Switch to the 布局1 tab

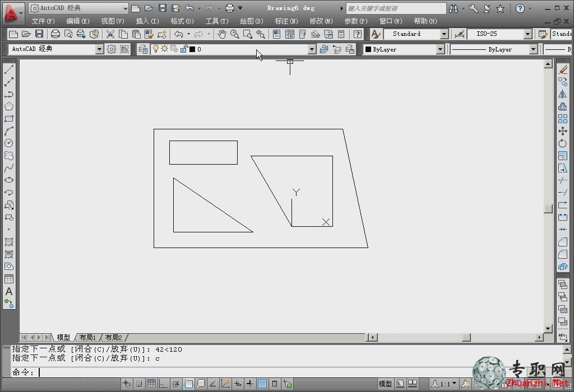(87, 337)
